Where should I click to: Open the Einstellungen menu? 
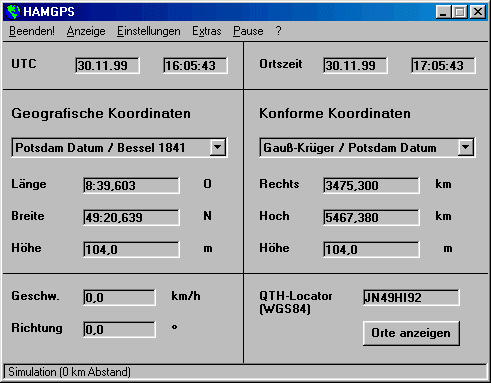tap(149, 31)
